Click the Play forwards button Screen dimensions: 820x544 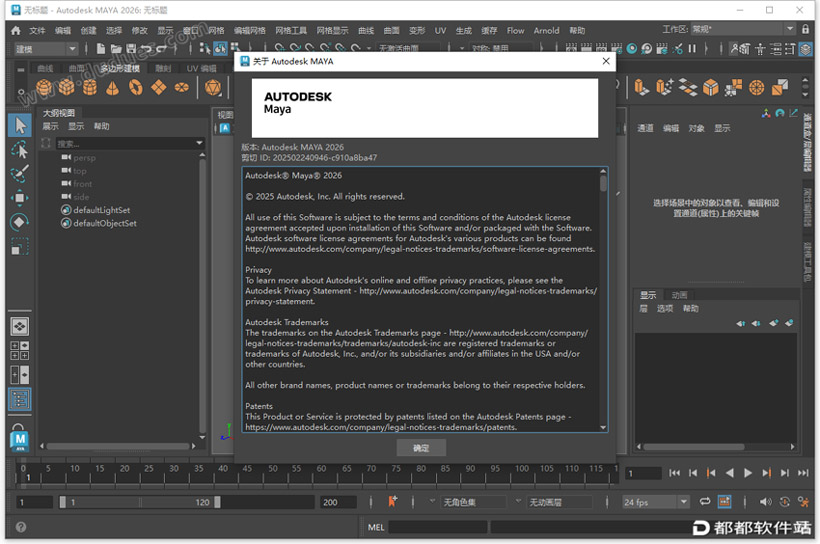point(748,473)
